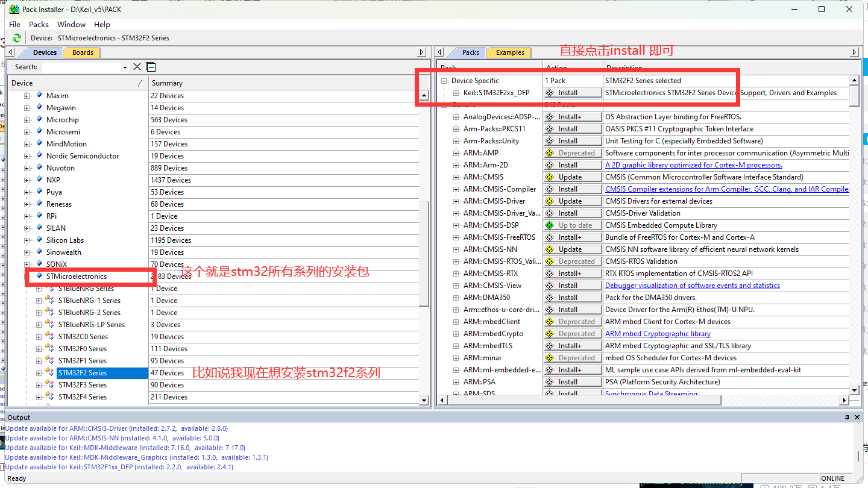Open the 2D graphic library for Cortex-M link
This screenshot has height=488, width=868.
pos(694,165)
